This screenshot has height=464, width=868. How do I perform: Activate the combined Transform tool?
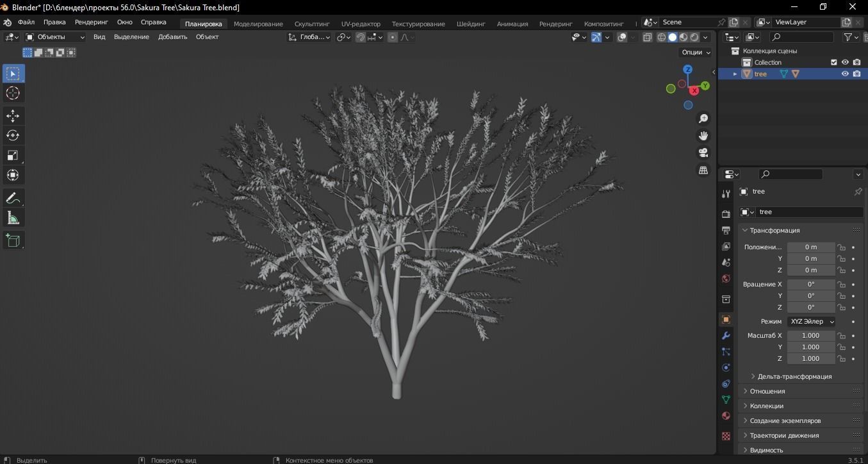pos(13,175)
